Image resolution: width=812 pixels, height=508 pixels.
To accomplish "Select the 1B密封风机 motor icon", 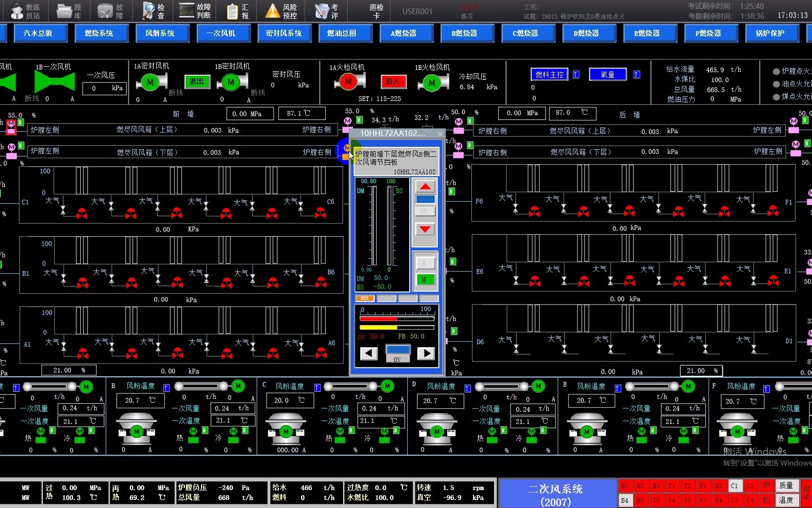I will tap(231, 82).
